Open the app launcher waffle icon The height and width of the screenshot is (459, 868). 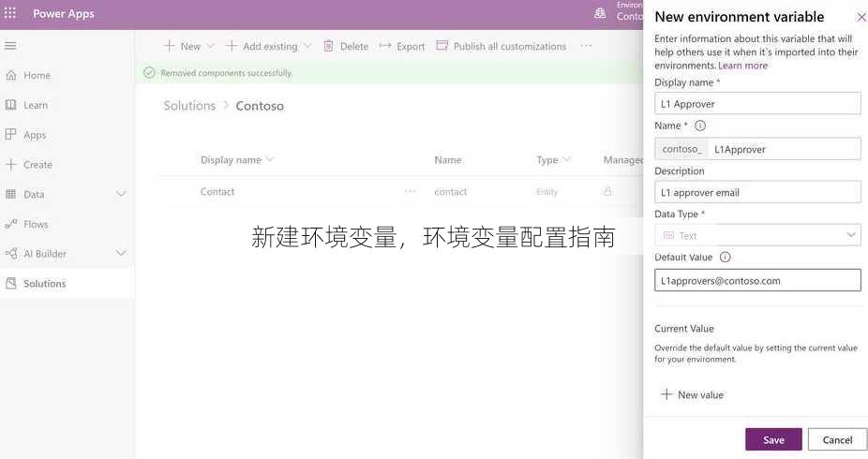(x=10, y=13)
